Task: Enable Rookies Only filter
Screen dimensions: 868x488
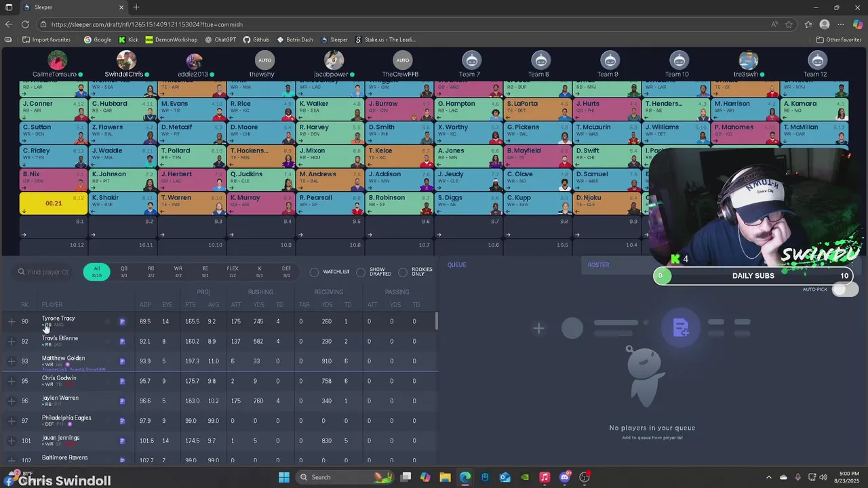Action: (403, 272)
